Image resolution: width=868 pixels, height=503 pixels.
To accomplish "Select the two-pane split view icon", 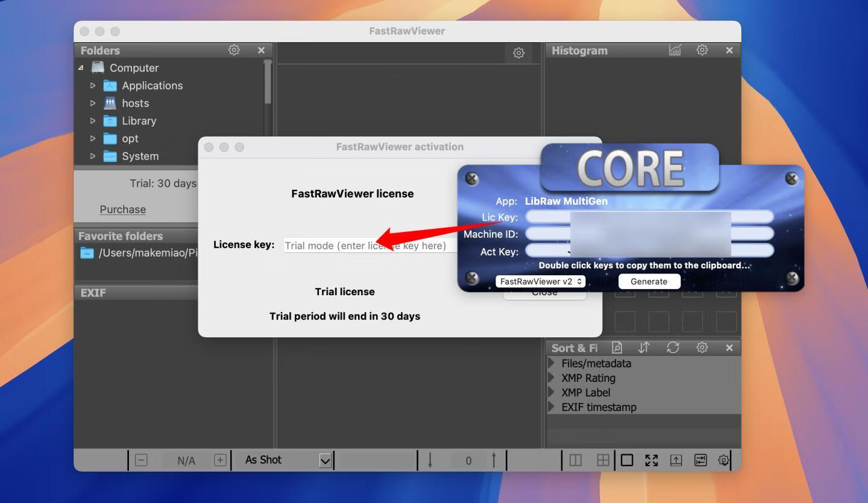I will click(576, 460).
